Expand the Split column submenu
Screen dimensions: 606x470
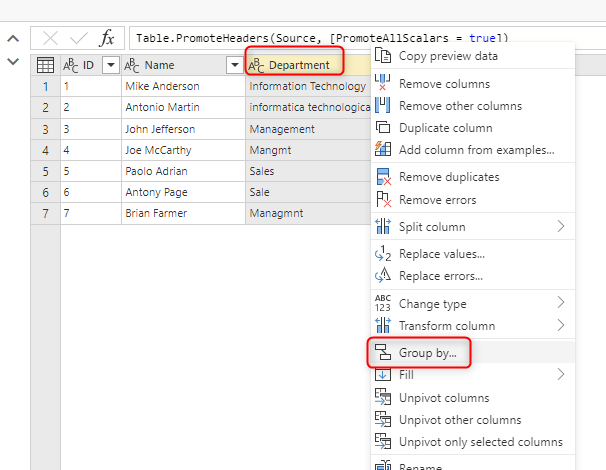(561, 227)
